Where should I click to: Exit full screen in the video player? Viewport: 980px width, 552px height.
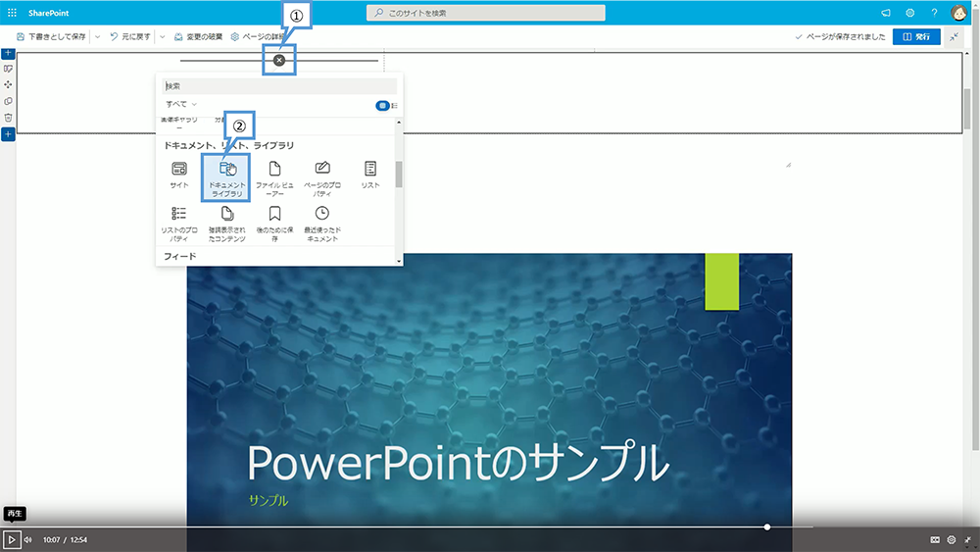967,539
